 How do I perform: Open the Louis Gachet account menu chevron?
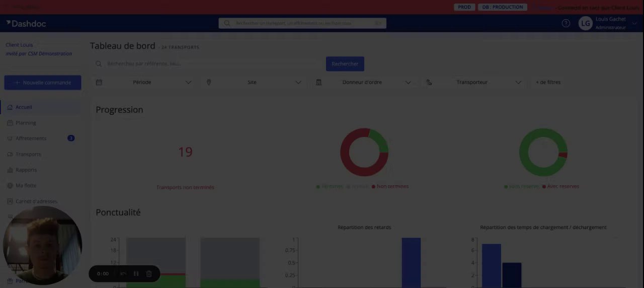pos(634,23)
